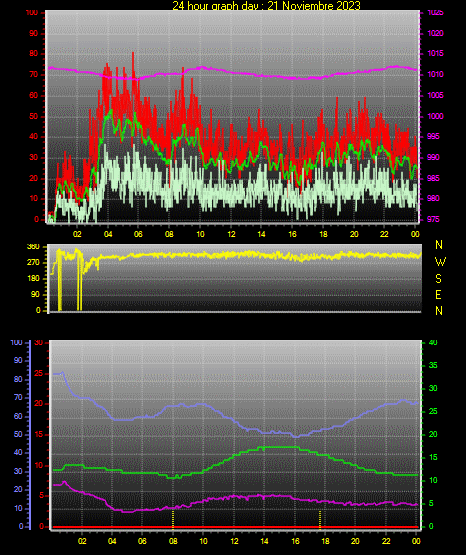Click the green 20 label on right axis
466x555 pixels.
coord(433,434)
